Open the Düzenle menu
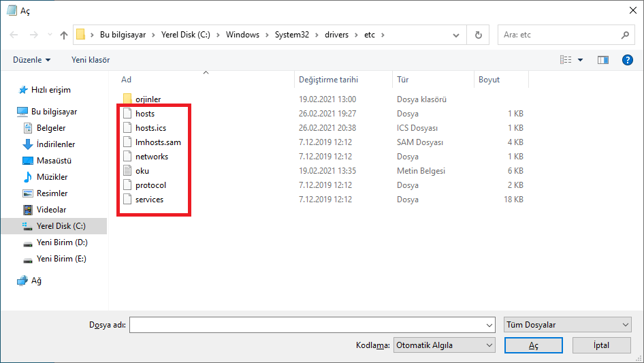The width and height of the screenshot is (644, 363). point(31,60)
